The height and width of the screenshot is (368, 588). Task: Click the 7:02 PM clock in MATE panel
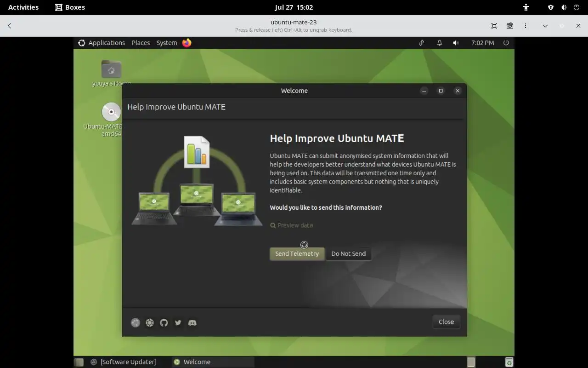pos(483,43)
